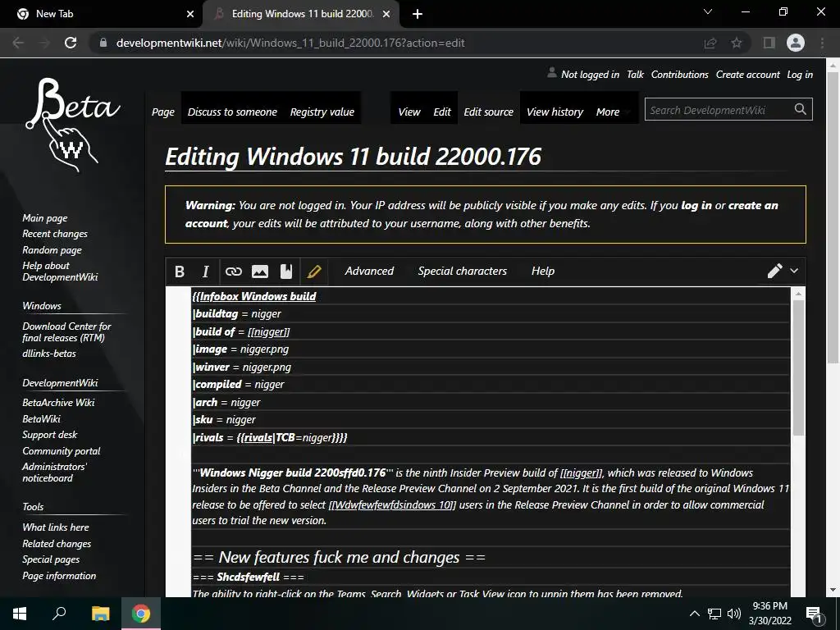Bookmark this page with the star icon
The width and height of the screenshot is (840, 630).
[x=737, y=43]
